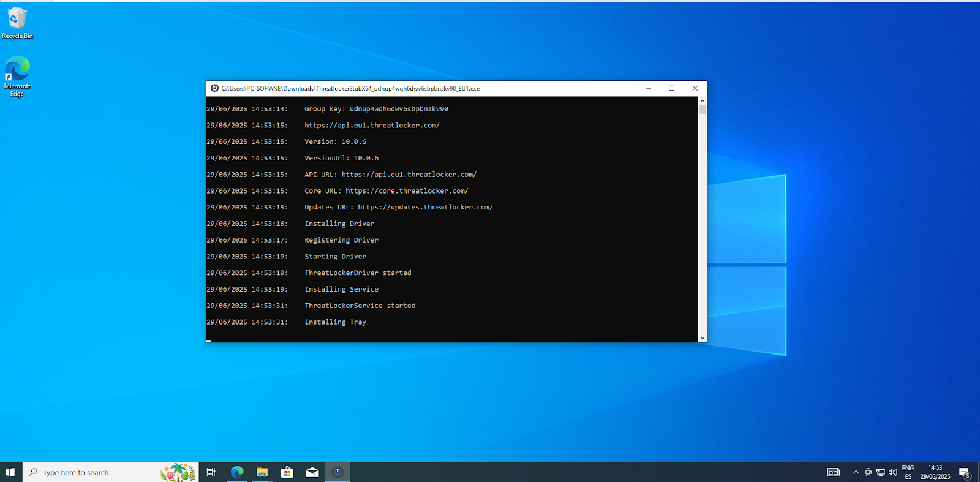Open the clock and calendar flyout

point(935,472)
